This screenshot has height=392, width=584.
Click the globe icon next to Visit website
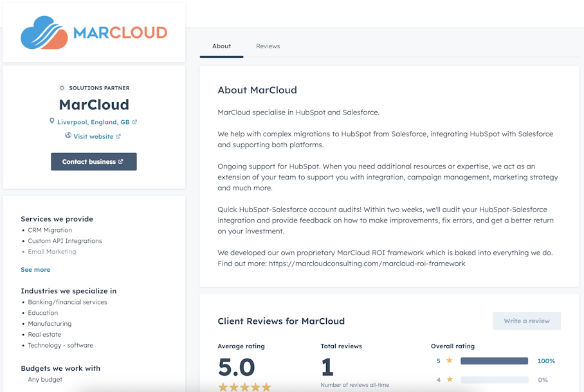coord(68,136)
